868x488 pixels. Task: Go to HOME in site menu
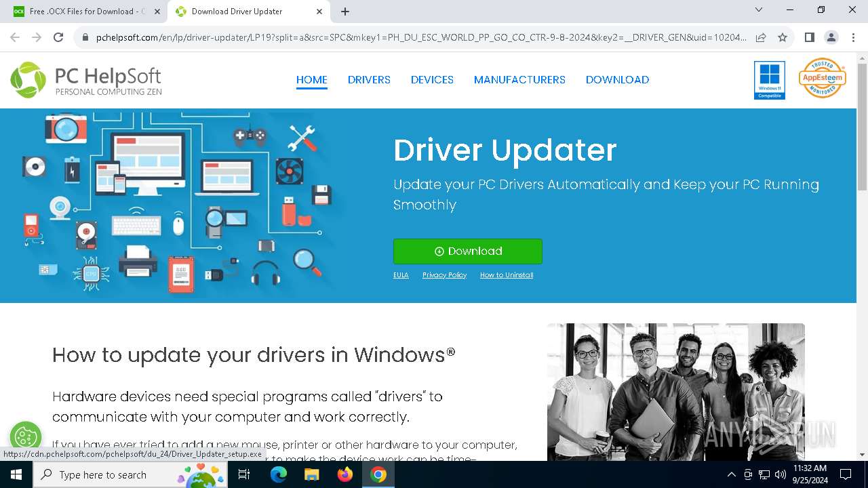(x=312, y=79)
